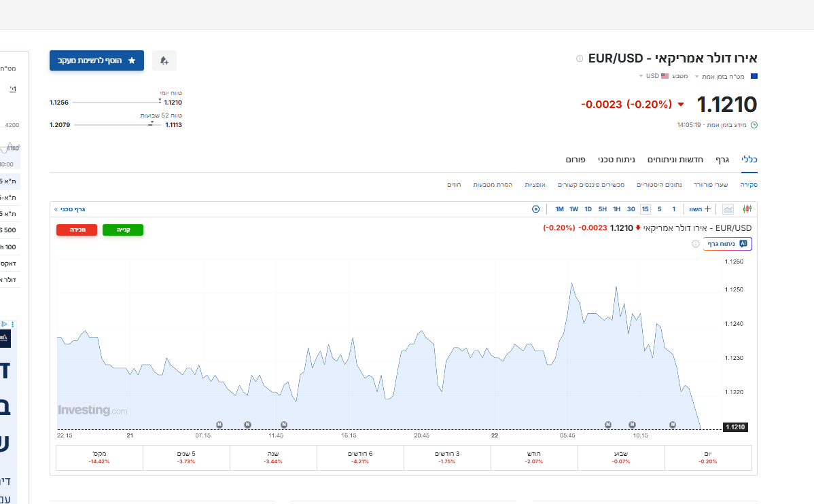Add EUR/USD via הוסף לרשימת מעקב button

point(96,60)
